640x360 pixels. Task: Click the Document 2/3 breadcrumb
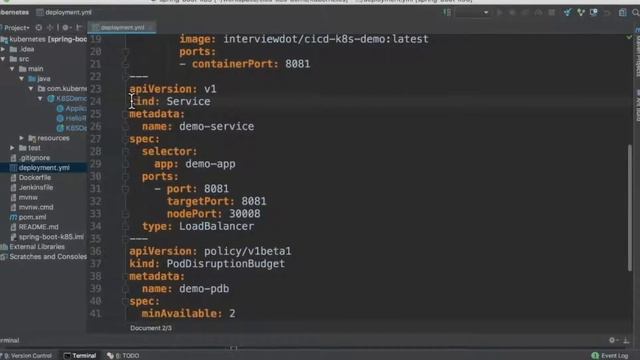[x=151, y=328]
